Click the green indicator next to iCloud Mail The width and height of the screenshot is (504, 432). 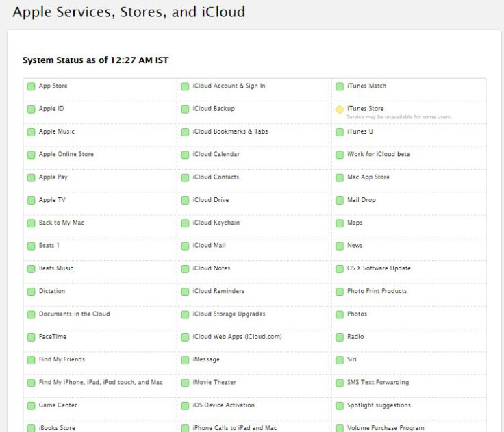click(x=185, y=246)
